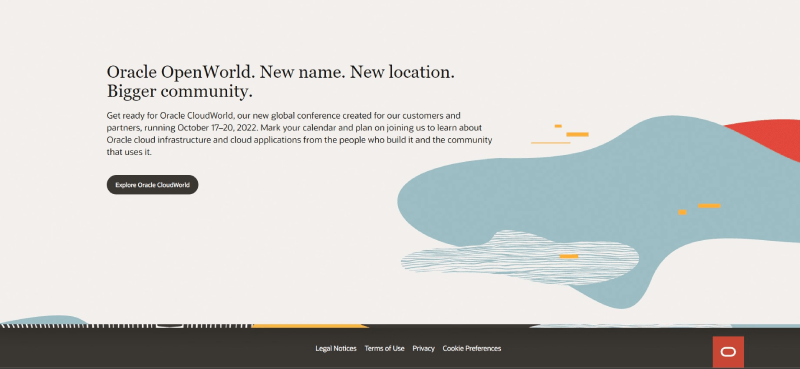Open Cookie Preferences in the footer
This screenshot has width=800, height=369.
[x=471, y=349]
